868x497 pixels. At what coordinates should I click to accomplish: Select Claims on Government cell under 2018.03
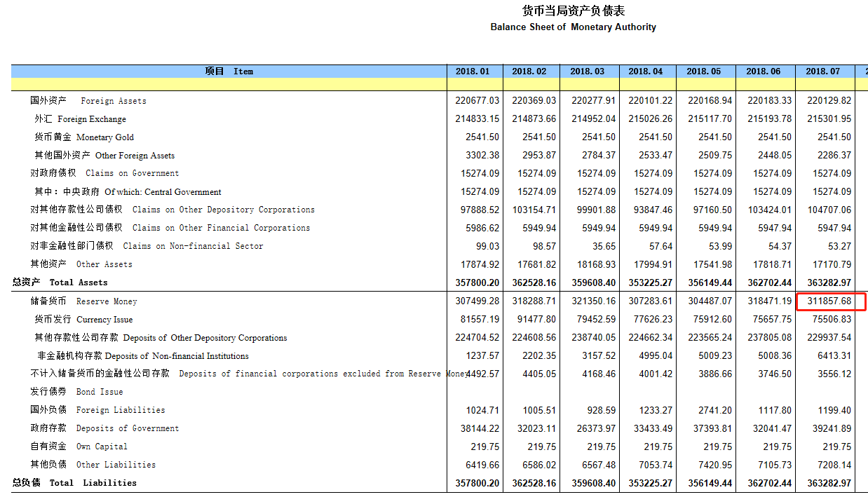pyautogui.click(x=597, y=173)
